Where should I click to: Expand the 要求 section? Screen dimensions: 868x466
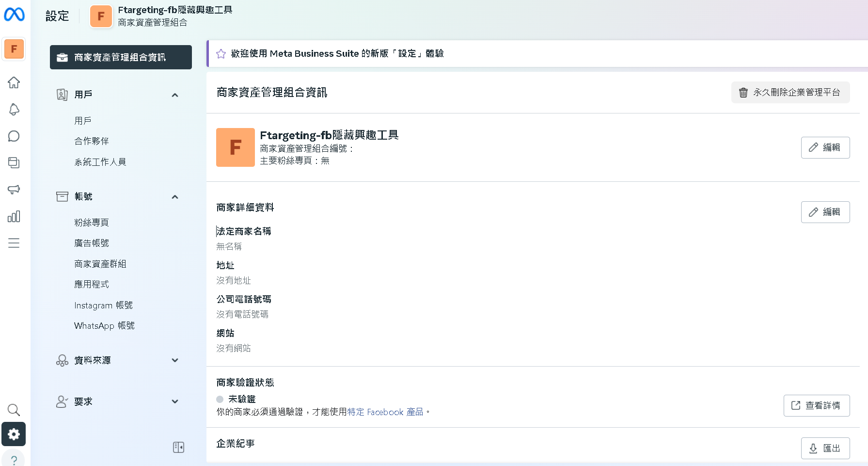(118, 402)
